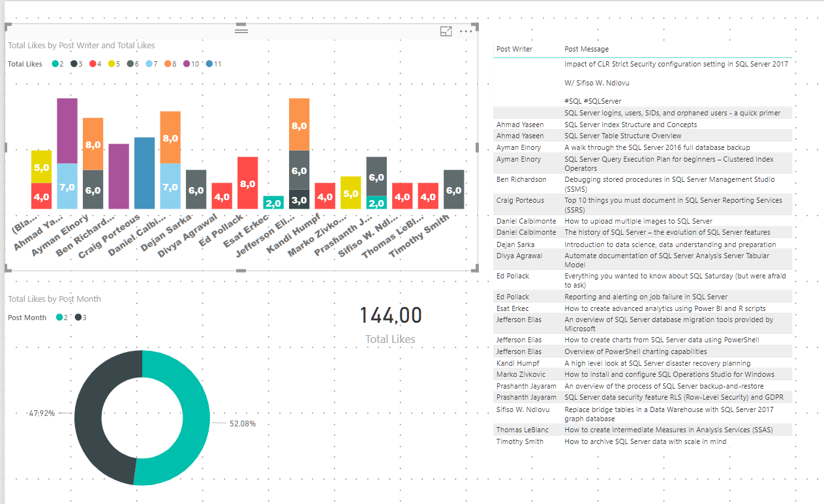Viewport: 824px width, 504px height.
Task: Select the blue 11 Total Likes legend marker
Action: pos(209,64)
